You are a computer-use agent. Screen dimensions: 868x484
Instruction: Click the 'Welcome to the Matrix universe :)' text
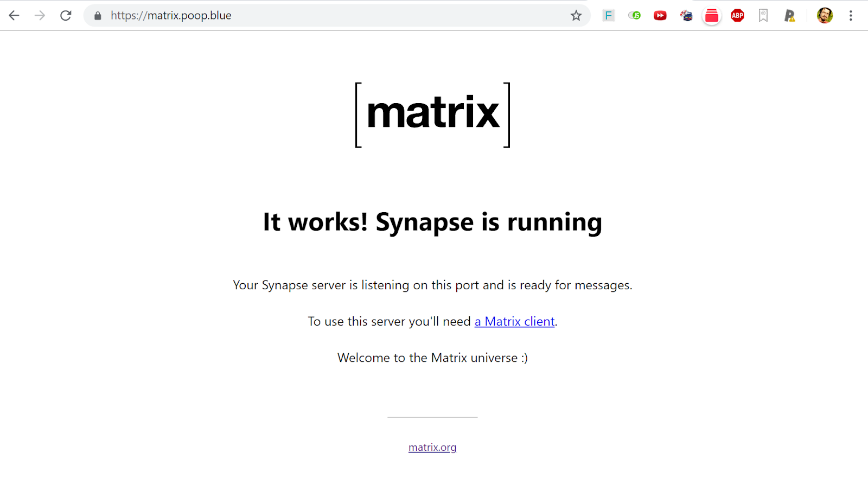pos(432,358)
